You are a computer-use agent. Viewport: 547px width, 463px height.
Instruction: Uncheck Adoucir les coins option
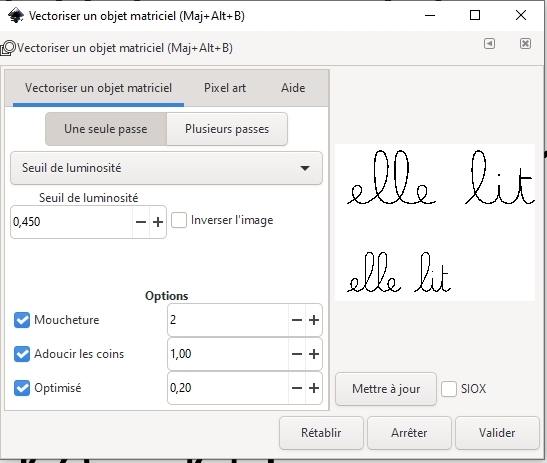tap(22, 354)
